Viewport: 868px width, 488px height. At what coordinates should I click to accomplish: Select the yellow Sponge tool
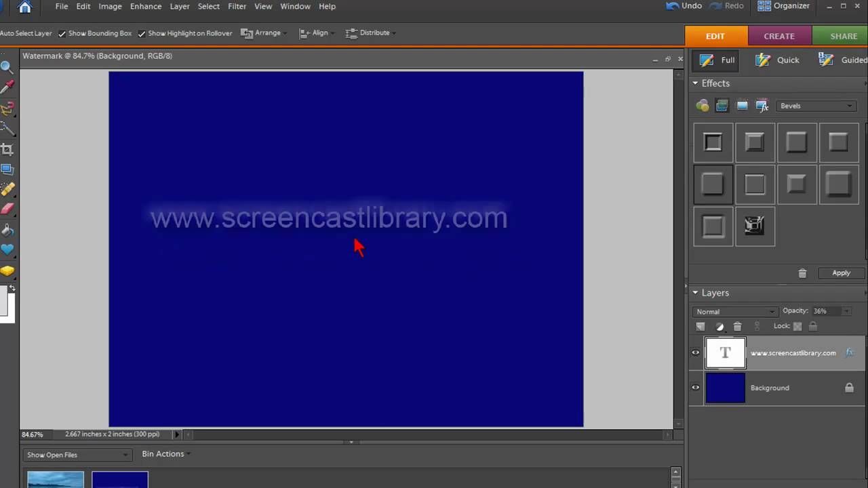pos(7,270)
